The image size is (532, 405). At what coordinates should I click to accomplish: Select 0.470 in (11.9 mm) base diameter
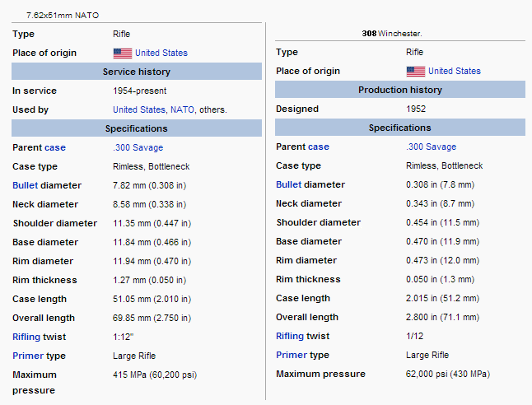click(x=443, y=241)
